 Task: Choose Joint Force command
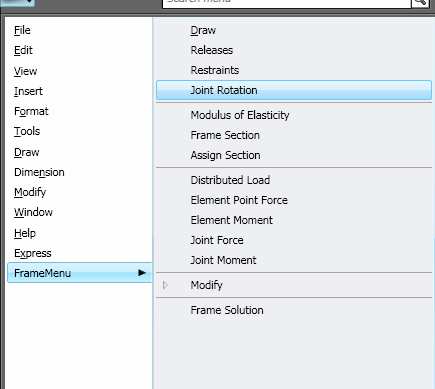[217, 240]
